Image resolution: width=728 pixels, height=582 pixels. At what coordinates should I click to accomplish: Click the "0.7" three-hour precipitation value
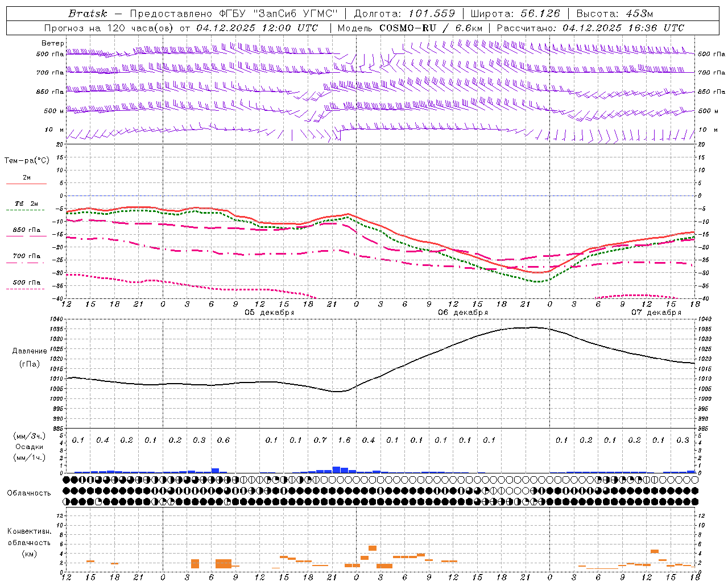320,440
